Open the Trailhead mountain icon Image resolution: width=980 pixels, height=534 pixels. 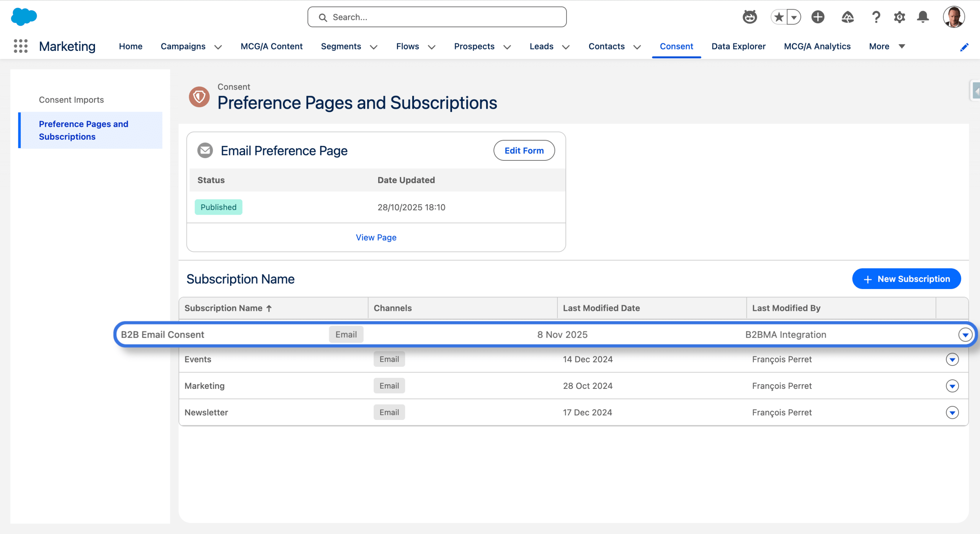click(x=847, y=17)
